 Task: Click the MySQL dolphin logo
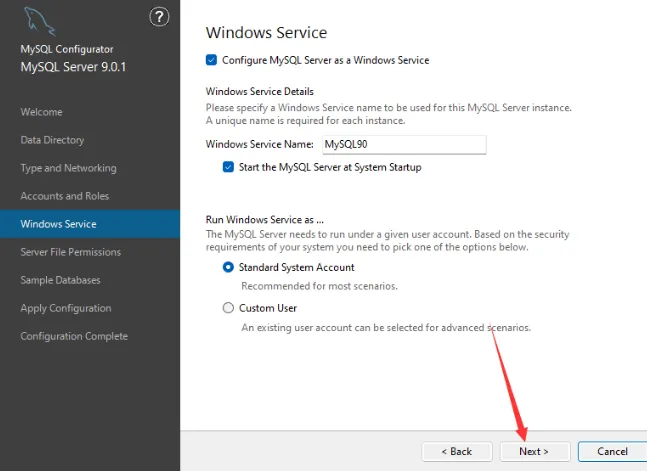tap(40, 21)
